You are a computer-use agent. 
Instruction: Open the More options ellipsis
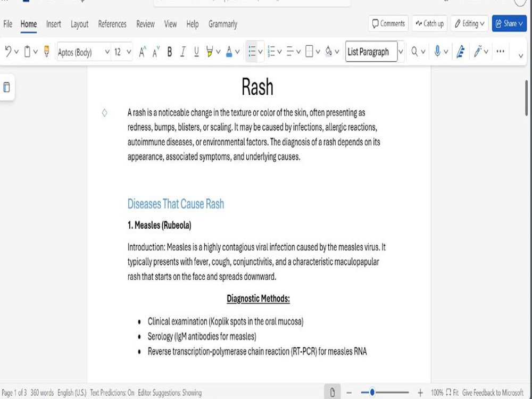(500, 52)
